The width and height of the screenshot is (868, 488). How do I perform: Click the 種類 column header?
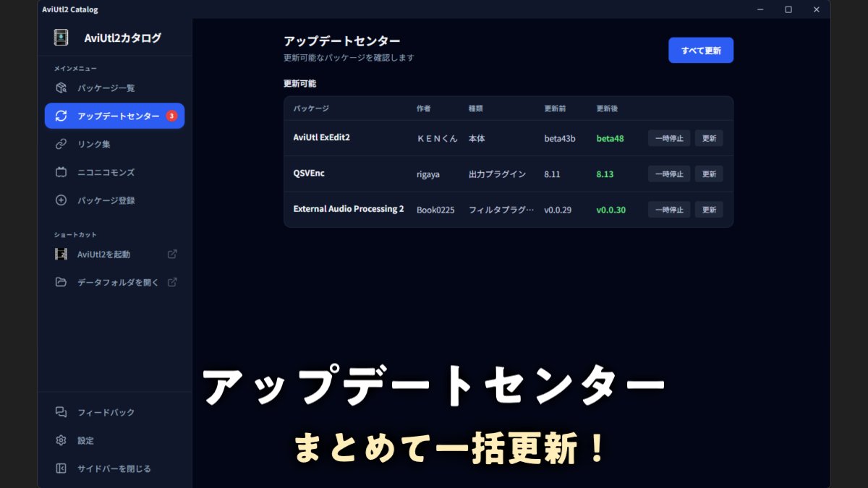[x=475, y=108]
